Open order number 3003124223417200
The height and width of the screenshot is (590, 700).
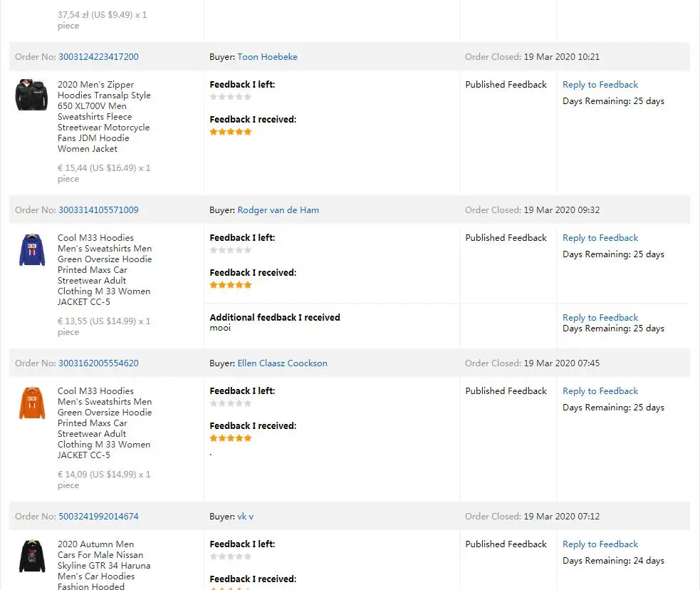click(98, 57)
